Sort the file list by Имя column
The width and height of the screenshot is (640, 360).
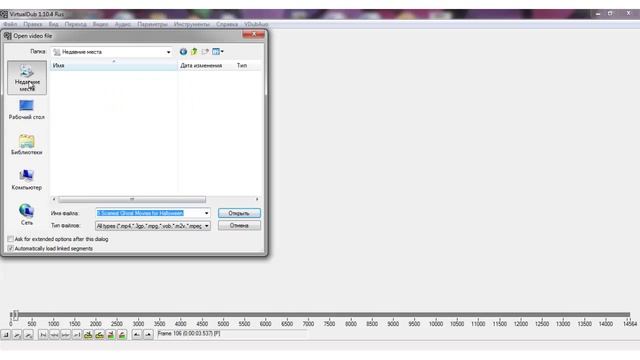point(114,65)
